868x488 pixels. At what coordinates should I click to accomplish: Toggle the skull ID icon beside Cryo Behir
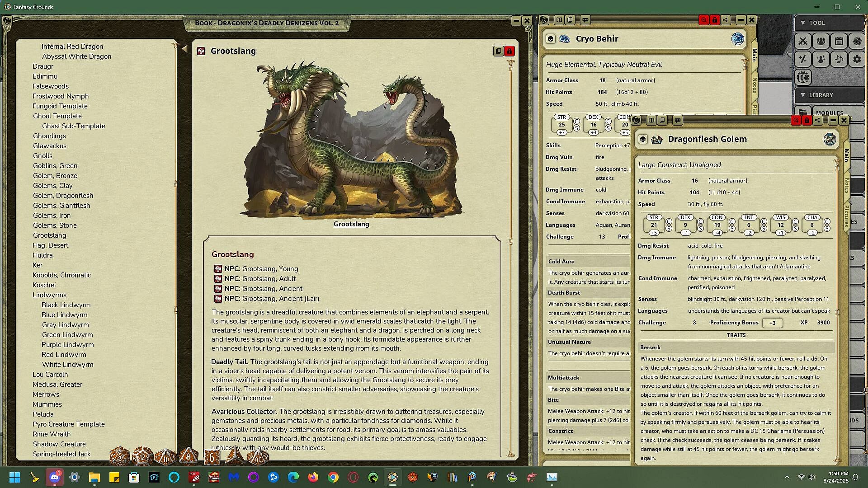tap(551, 39)
